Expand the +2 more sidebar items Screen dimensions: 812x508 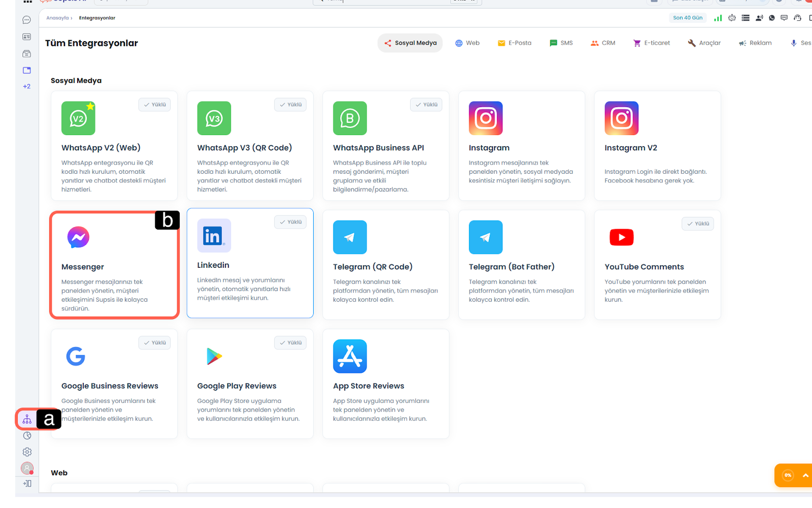click(x=27, y=86)
